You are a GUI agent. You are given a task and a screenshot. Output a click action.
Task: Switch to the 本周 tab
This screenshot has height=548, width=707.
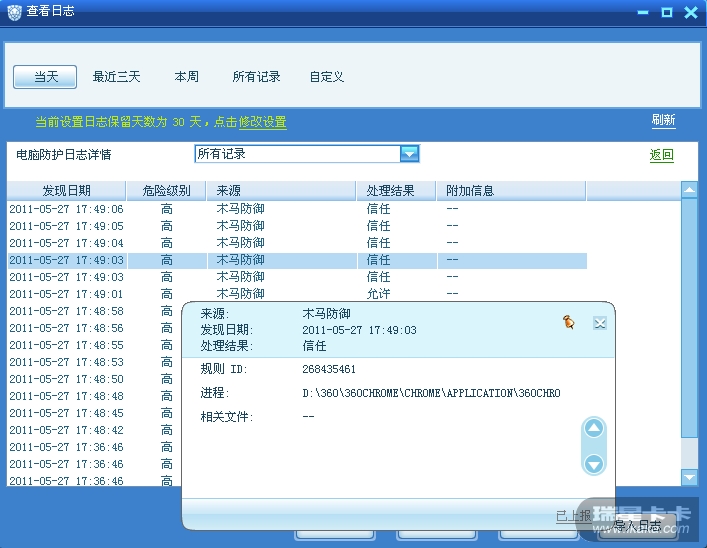click(x=187, y=77)
